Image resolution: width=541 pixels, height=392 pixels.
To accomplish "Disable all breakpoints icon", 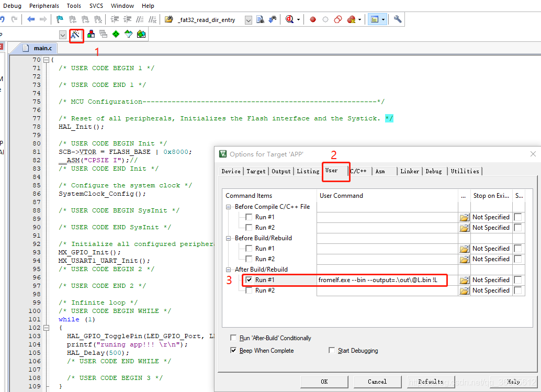I will pos(338,19).
